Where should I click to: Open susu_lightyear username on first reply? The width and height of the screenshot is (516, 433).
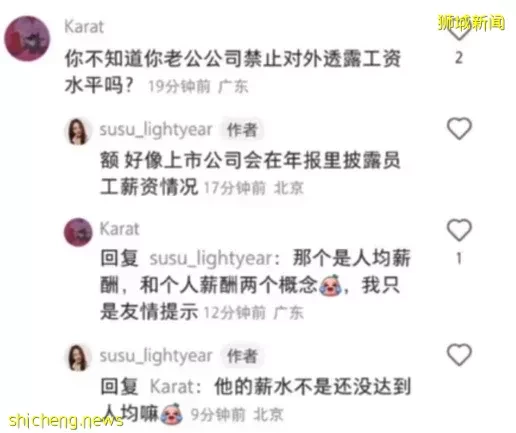click(156, 129)
